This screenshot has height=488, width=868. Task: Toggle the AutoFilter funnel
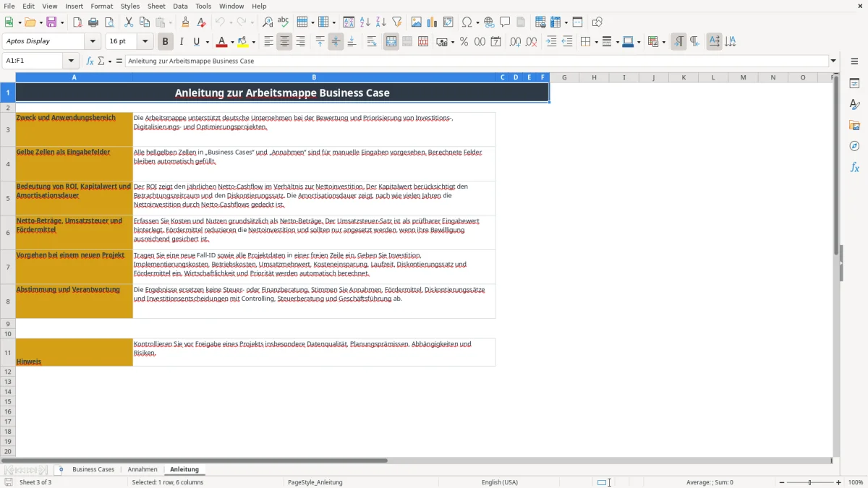(x=397, y=22)
